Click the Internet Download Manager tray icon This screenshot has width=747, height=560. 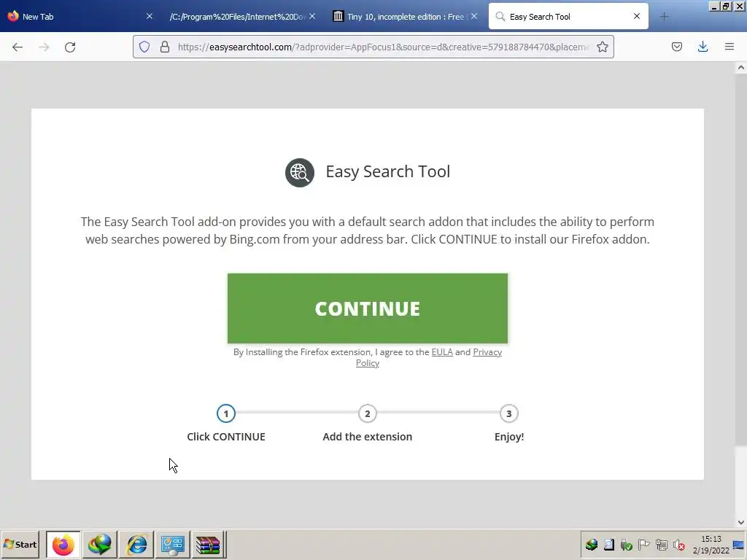pos(592,545)
